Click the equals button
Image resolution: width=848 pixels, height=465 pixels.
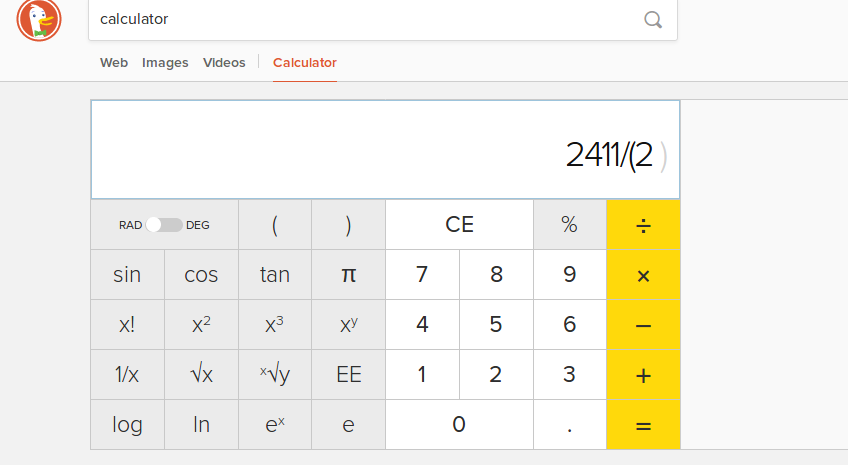click(x=643, y=425)
